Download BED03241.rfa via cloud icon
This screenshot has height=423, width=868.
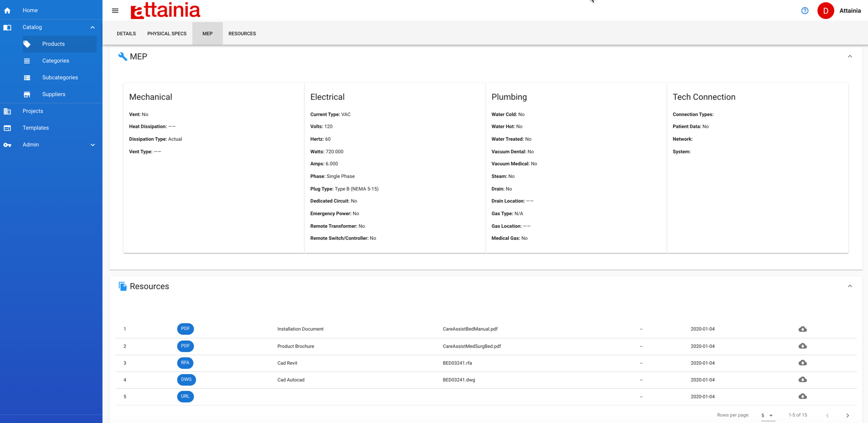click(802, 363)
